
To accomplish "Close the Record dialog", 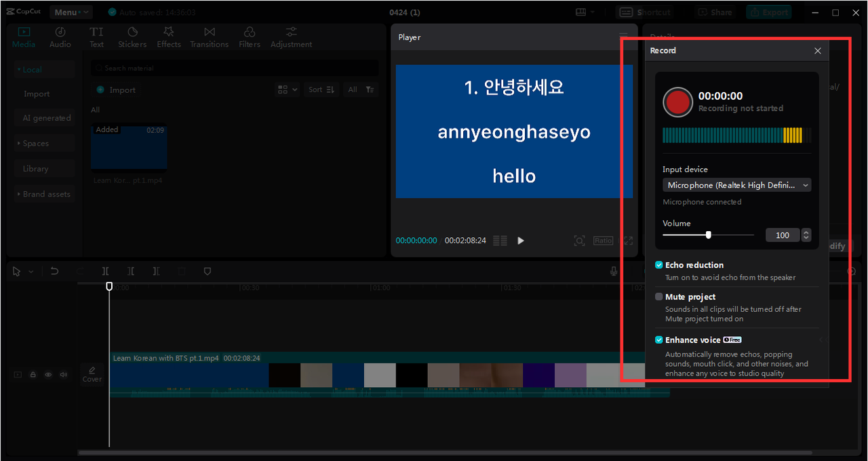I will [x=818, y=51].
